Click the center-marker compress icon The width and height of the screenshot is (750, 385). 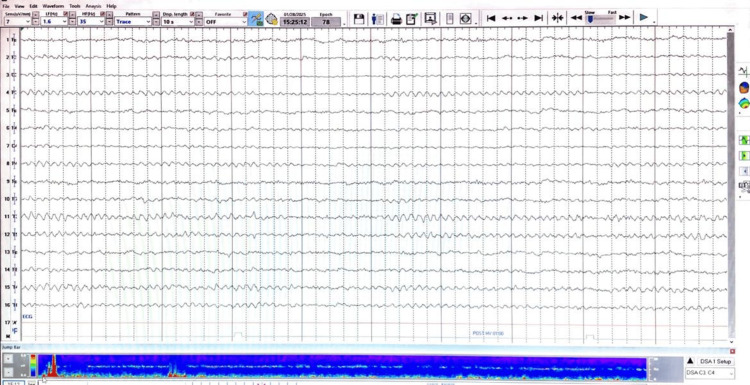558,18
